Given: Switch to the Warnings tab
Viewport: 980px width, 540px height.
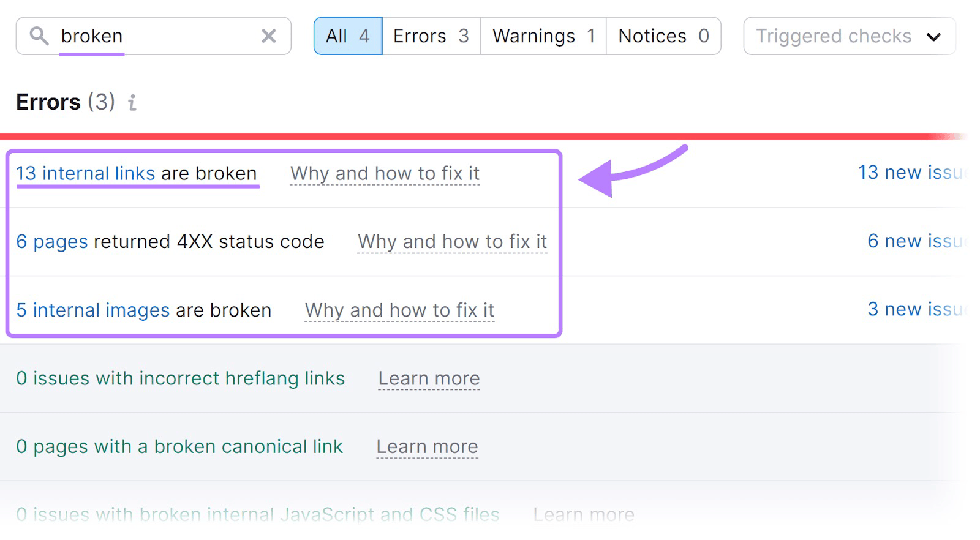Looking at the screenshot, I should pos(541,36).
